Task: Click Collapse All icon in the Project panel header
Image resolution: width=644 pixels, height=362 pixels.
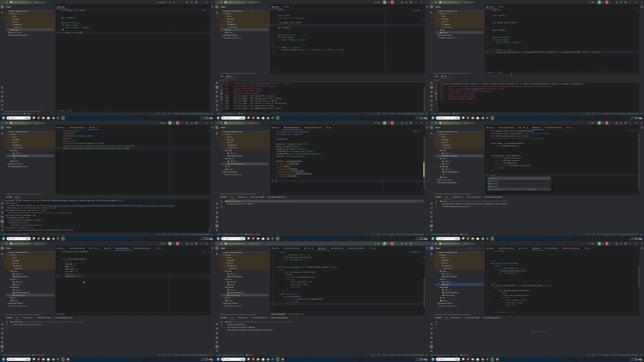Action: [x=477, y=248]
